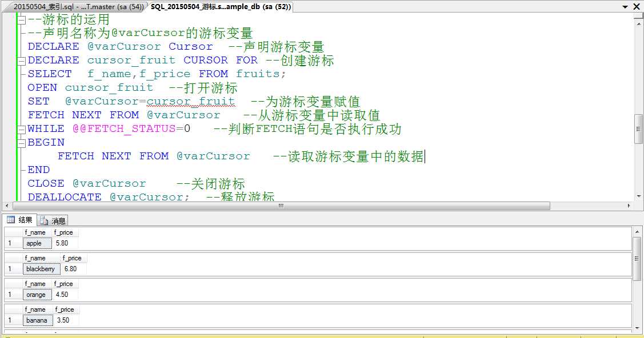Select the f_price column header of apple grid
The image size is (644, 338).
63,232
